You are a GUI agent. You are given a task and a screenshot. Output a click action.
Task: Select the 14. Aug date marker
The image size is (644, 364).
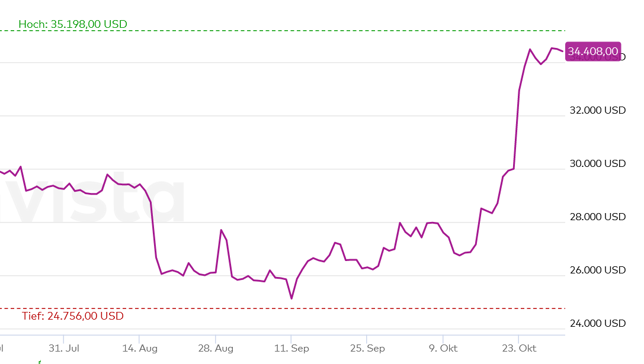140,348
